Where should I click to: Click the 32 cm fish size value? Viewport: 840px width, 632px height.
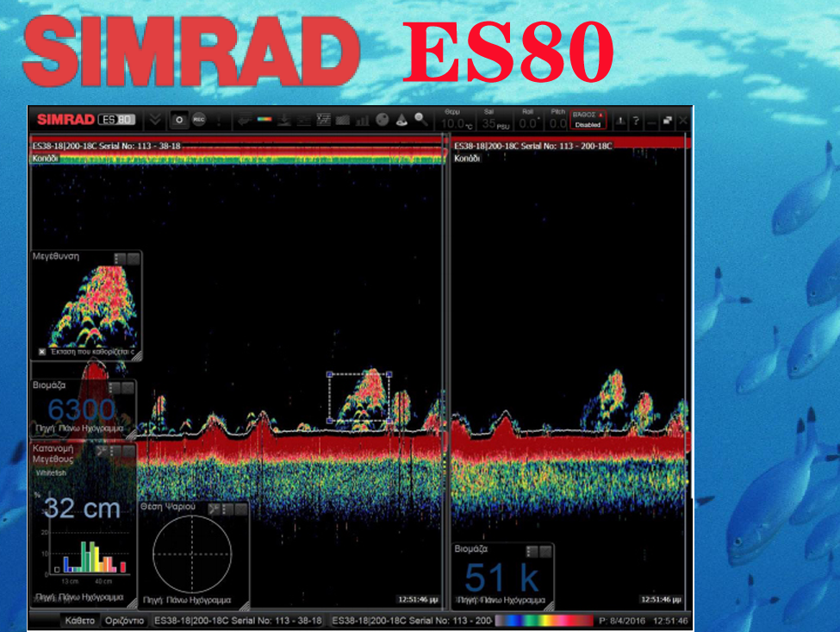coord(83,509)
